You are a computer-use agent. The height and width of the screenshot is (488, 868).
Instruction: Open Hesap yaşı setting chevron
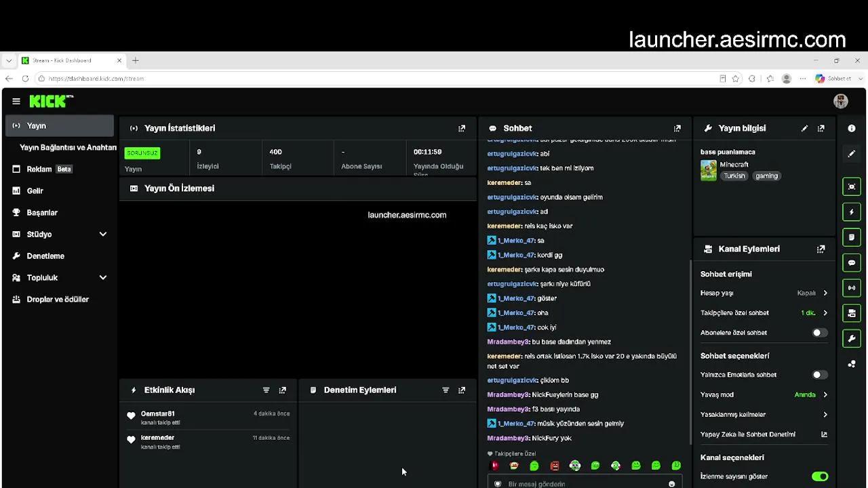tap(825, 293)
